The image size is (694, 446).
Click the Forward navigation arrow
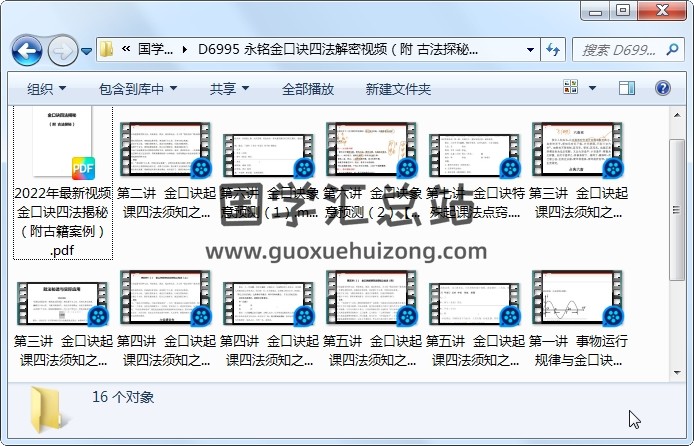tap(62, 49)
